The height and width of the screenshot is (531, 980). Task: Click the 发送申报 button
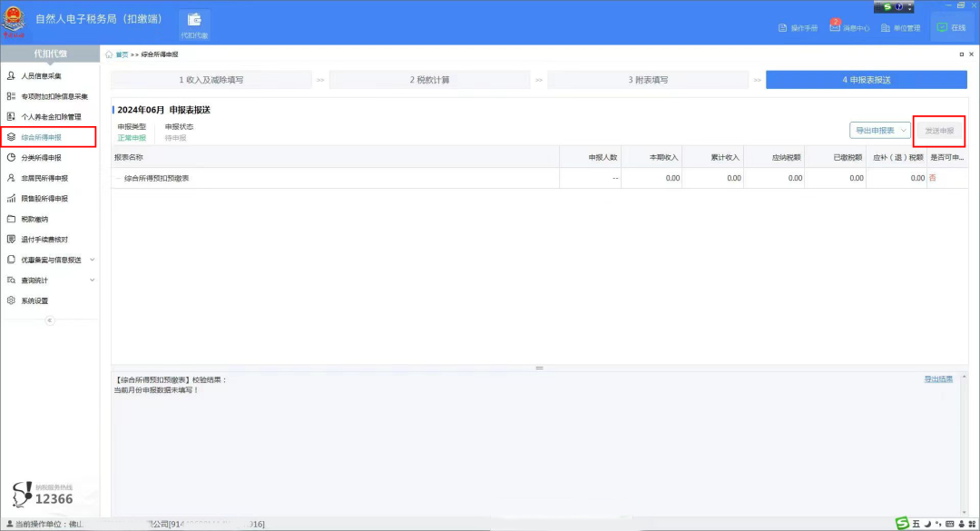[x=939, y=131]
